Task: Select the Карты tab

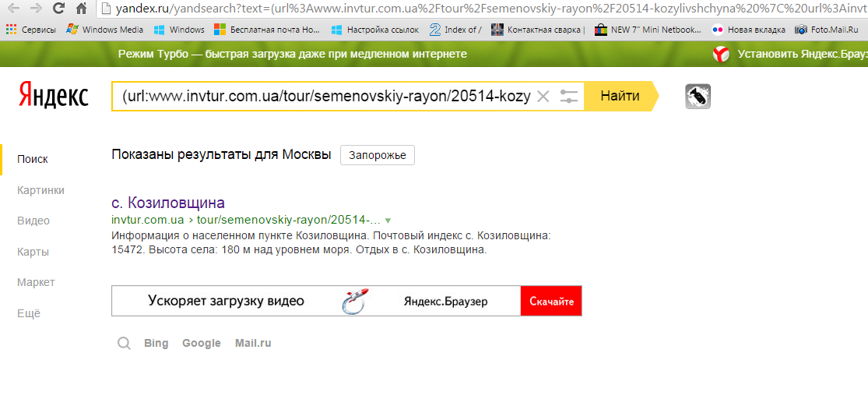Action: 33,252
